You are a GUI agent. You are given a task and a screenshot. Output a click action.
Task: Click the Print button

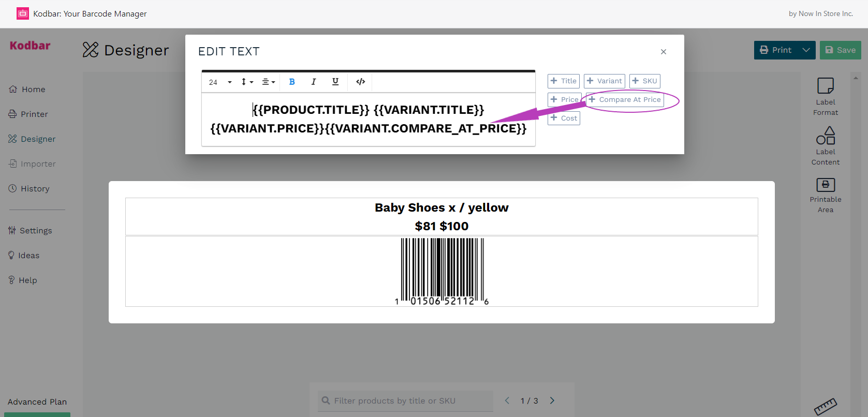tap(775, 50)
